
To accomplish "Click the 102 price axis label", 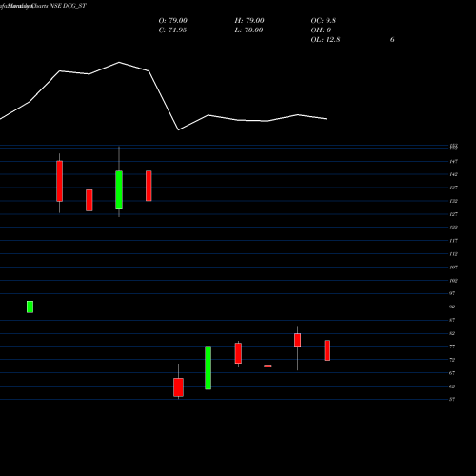I will (453, 281).
